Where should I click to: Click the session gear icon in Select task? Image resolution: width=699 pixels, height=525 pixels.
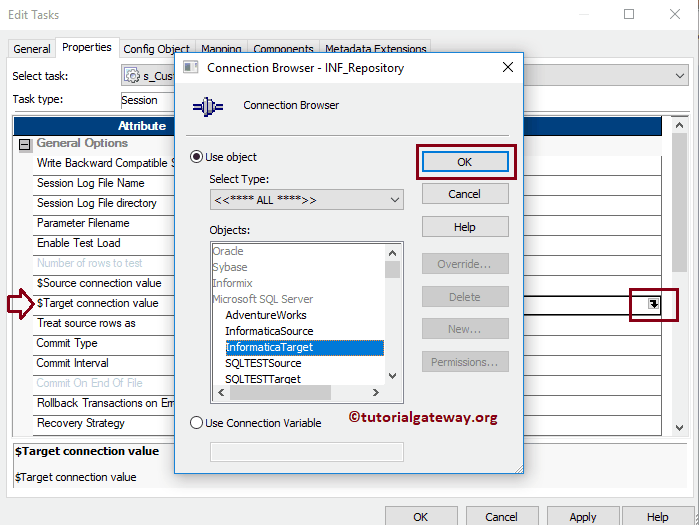[x=132, y=76]
